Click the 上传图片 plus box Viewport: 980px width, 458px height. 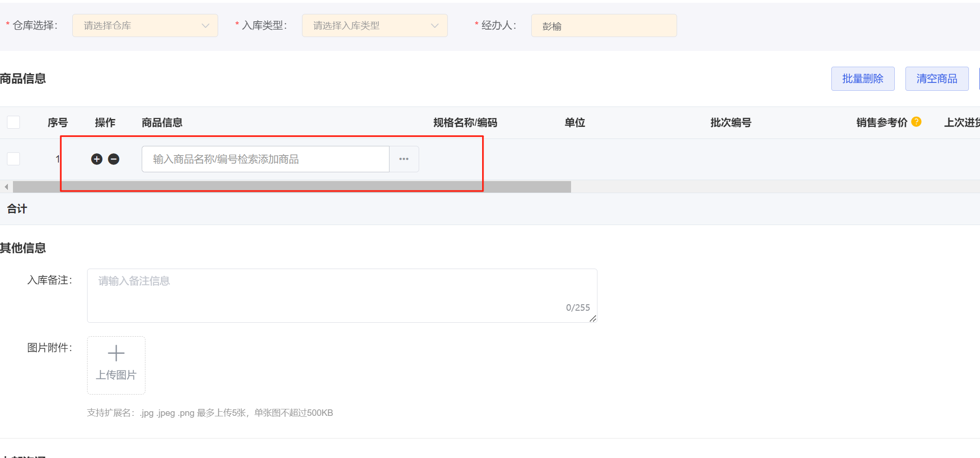tap(116, 365)
